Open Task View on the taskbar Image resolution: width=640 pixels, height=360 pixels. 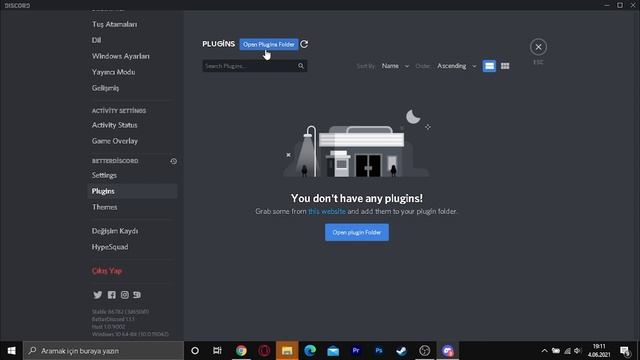(x=217, y=351)
